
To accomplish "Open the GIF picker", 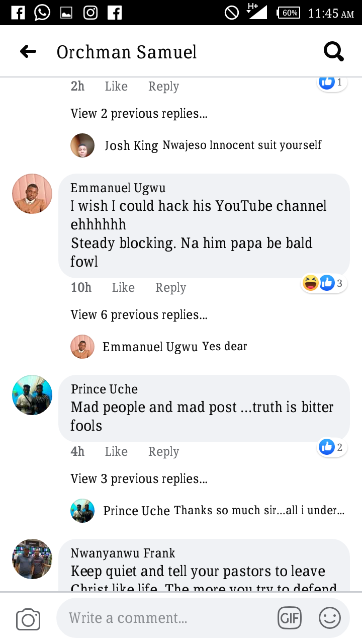I will 290,618.
